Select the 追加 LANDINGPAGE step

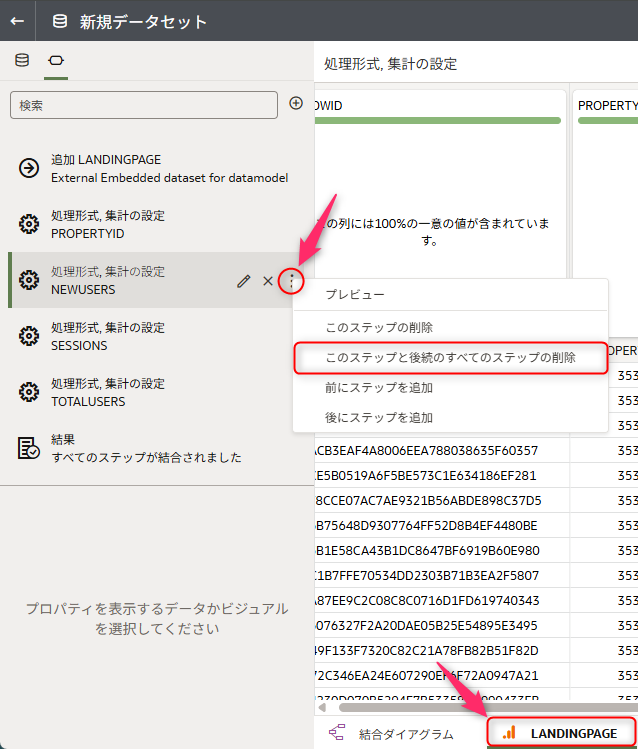(x=158, y=169)
